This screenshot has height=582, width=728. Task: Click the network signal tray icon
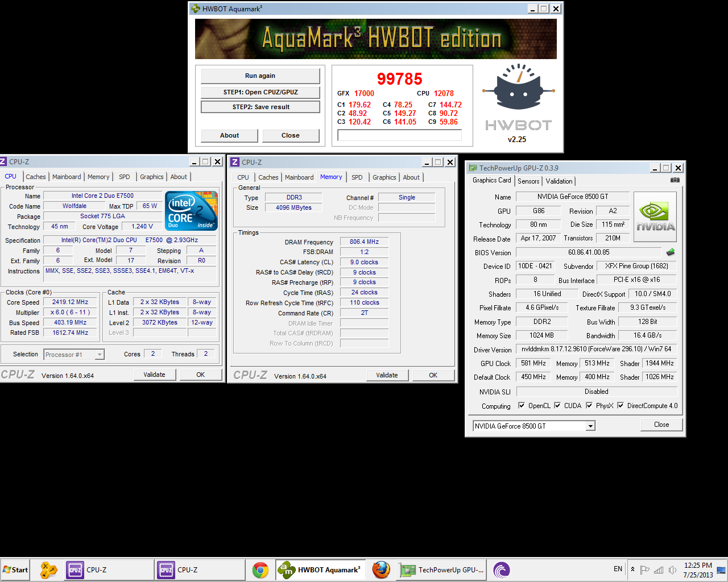pyautogui.click(x=659, y=570)
